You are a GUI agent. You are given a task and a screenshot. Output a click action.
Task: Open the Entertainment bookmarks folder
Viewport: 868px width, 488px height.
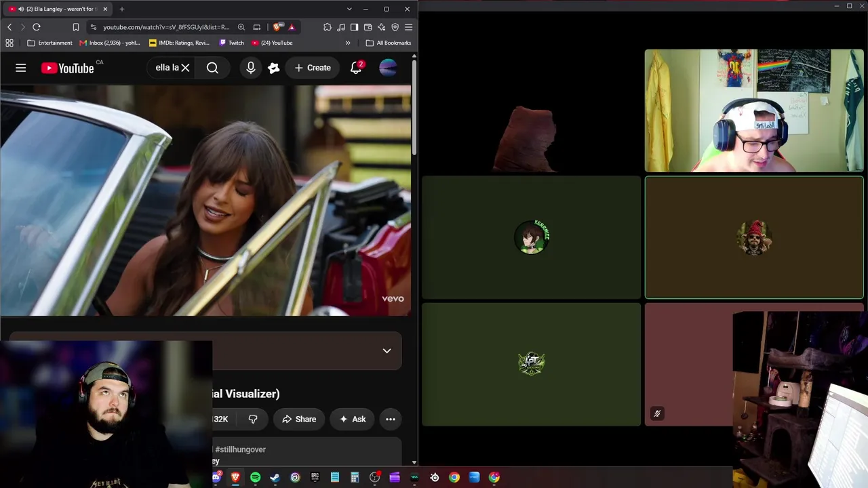click(50, 43)
